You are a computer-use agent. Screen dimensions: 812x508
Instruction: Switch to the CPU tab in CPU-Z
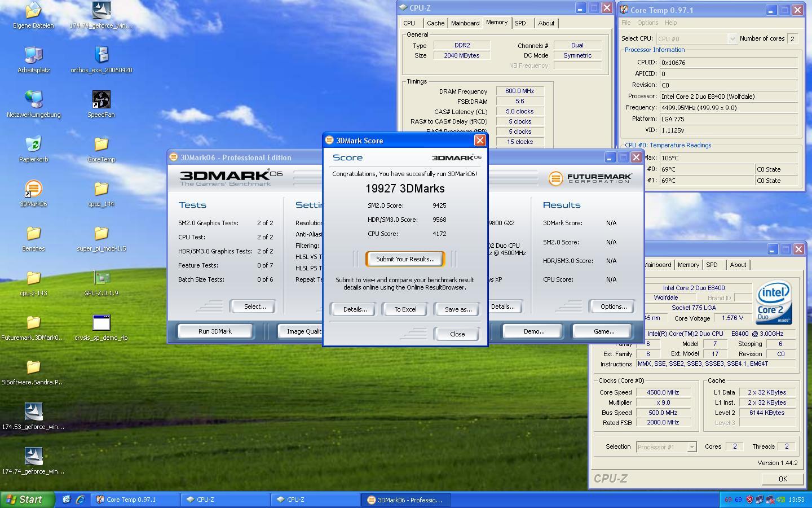(x=409, y=23)
